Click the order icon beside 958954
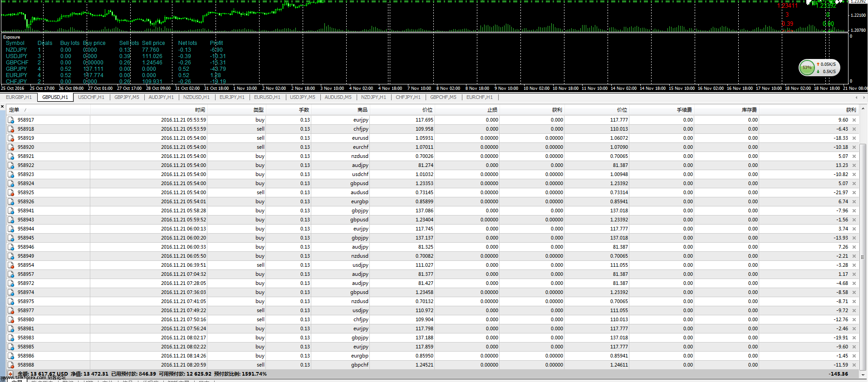Image resolution: width=868 pixels, height=382 pixels. pyautogui.click(x=10, y=265)
